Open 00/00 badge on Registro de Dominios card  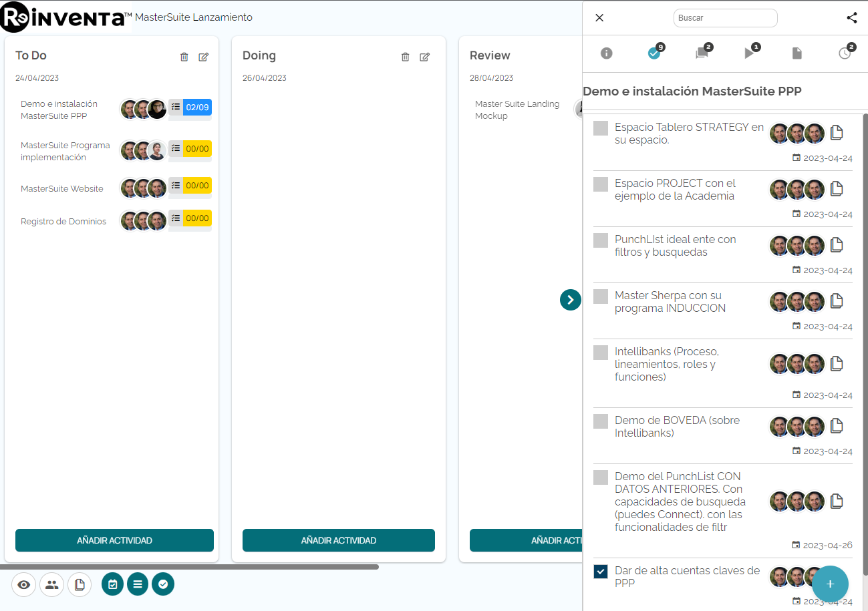point(190,218)
